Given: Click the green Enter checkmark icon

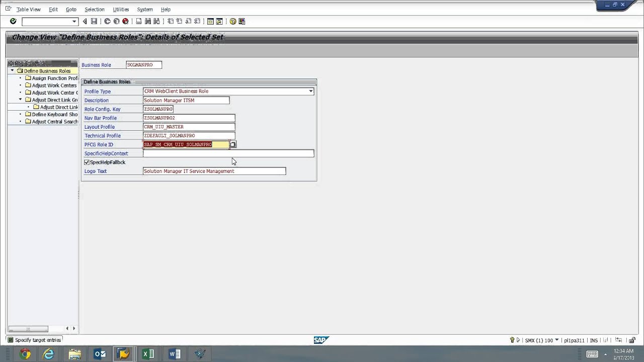Looking at the screenshot, I should point(13,21).
